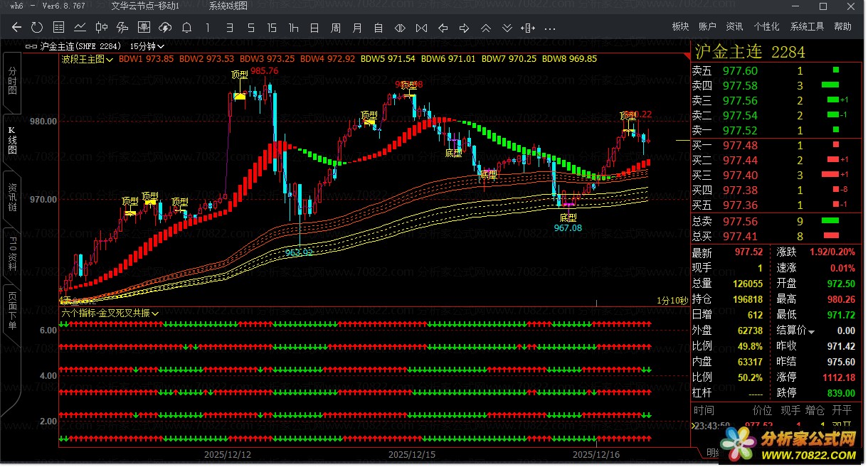Switch to the K线图 side tab
The width and height of the screenshot is (868, 467).
[12, 140]
